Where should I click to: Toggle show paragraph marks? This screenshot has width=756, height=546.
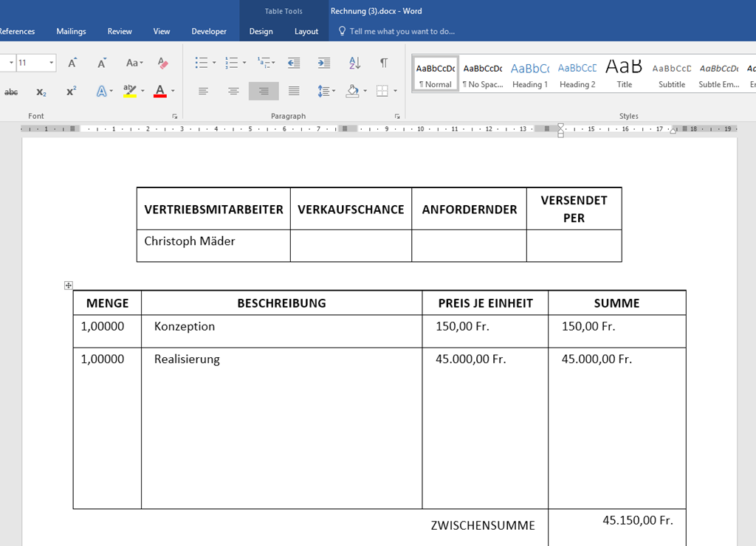click(x=384, y=63)
